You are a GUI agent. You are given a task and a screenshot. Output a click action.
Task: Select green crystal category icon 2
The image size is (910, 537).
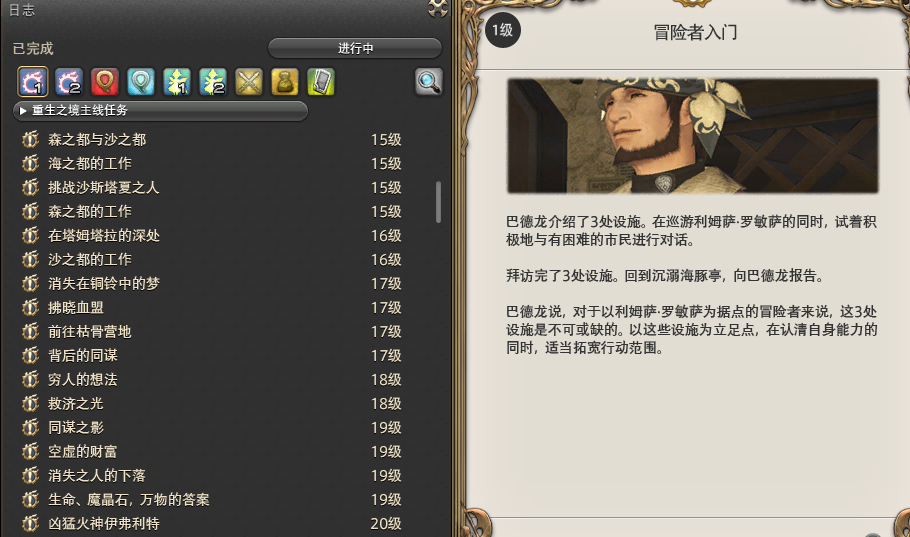tap(213, 82)
